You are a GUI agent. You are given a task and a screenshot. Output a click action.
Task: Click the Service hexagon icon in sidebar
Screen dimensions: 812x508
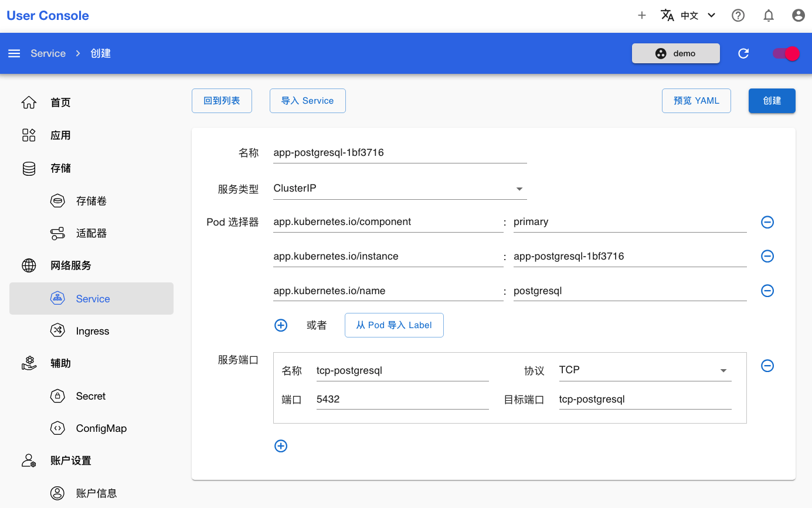tap(57, 298)
